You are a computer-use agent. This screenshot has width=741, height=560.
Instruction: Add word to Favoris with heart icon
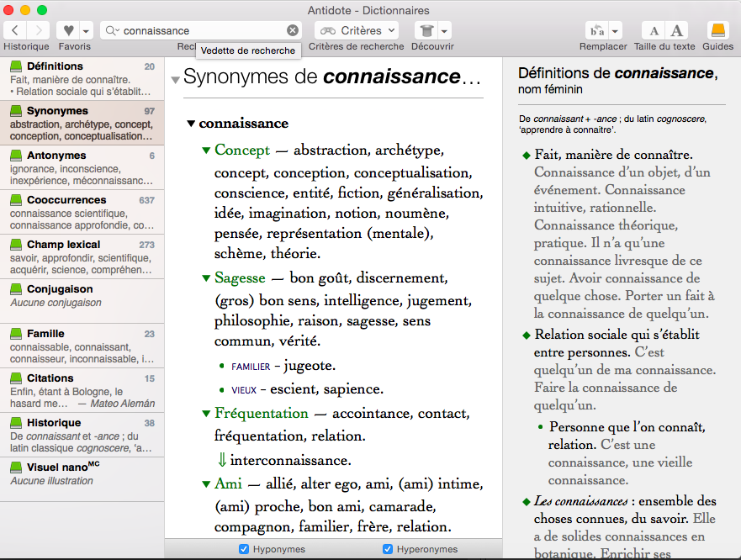pos(68,31)
